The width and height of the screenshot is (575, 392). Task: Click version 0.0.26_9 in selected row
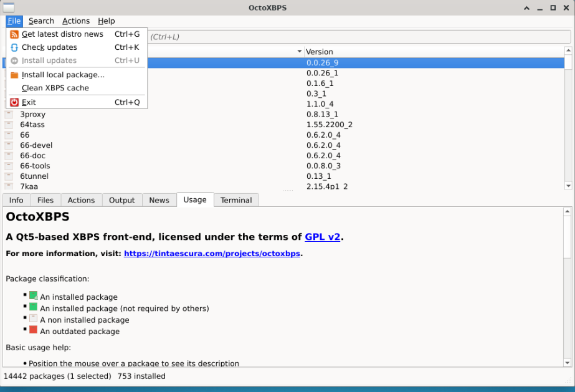[x=322, y=63]
